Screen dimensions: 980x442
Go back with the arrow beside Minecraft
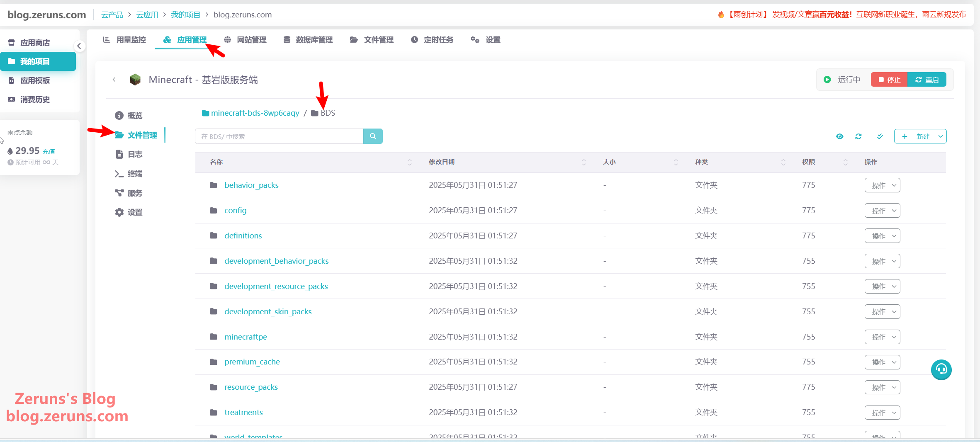pyautogui.click(x=114, y=80)
